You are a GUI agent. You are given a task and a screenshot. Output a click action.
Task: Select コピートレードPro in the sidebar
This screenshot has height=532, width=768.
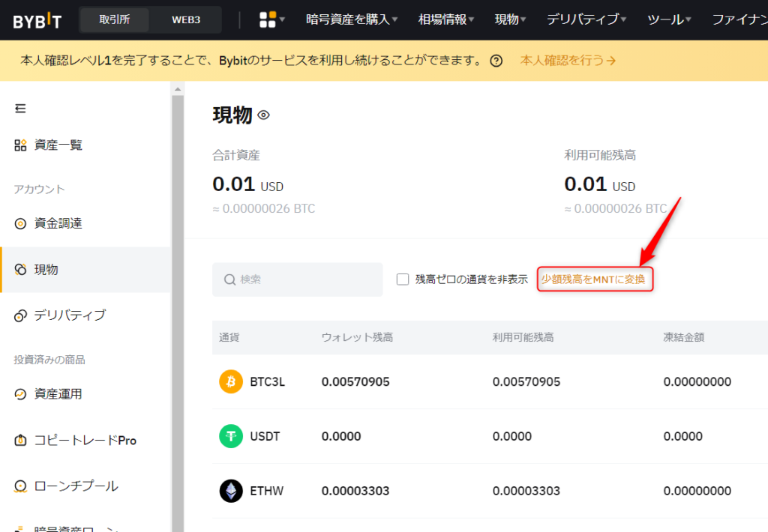pyautogui.click(x=75, y=440)
